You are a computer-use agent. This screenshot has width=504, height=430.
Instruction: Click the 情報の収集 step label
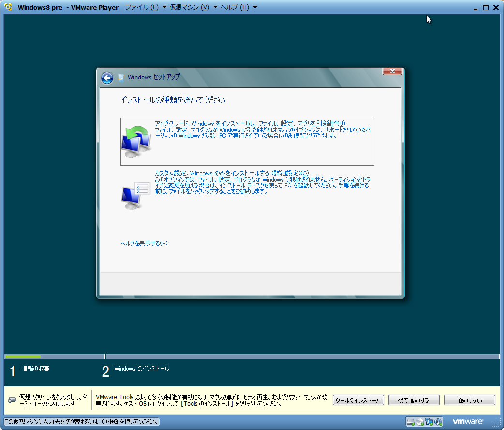[36, 369]
